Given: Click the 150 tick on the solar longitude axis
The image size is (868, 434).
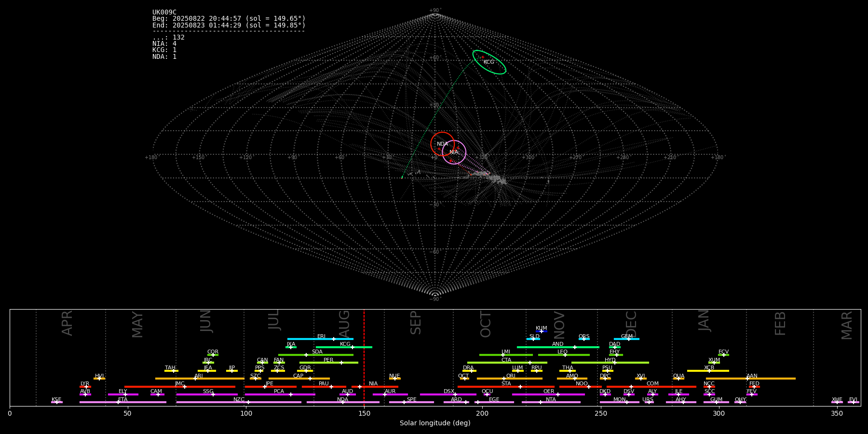Looking at the screenshot, I should 364,413.
